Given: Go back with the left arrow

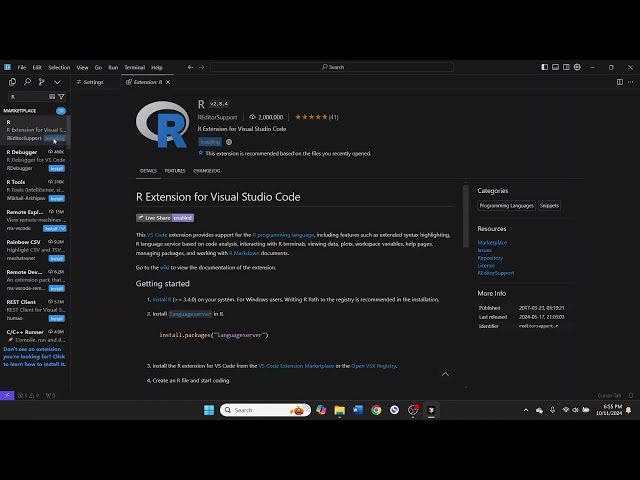Looking at the screenshot, I should [190, 67].
